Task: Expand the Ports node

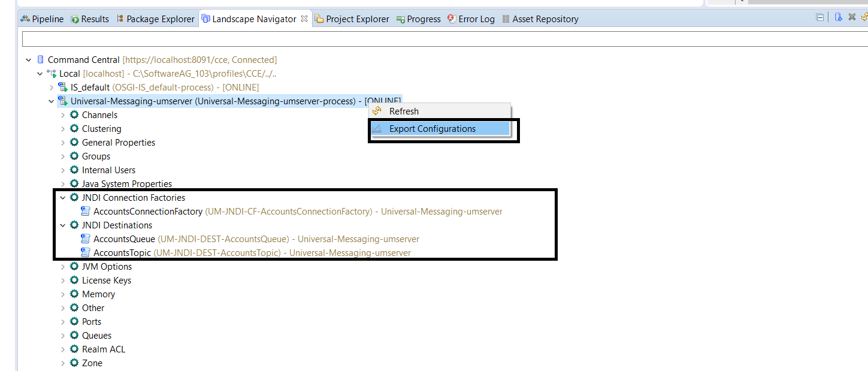Action: (x=63, y=322)
